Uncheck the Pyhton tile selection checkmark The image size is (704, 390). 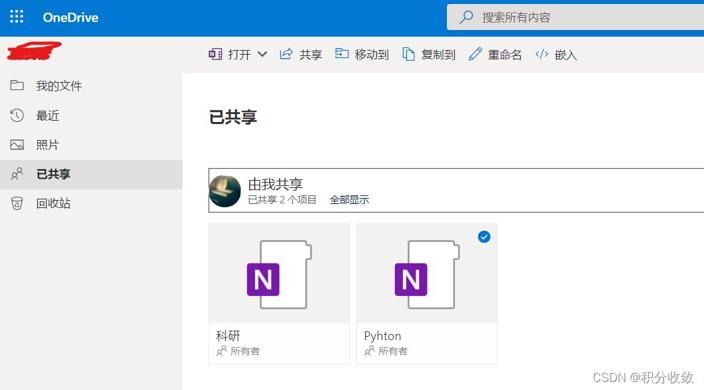484,237
